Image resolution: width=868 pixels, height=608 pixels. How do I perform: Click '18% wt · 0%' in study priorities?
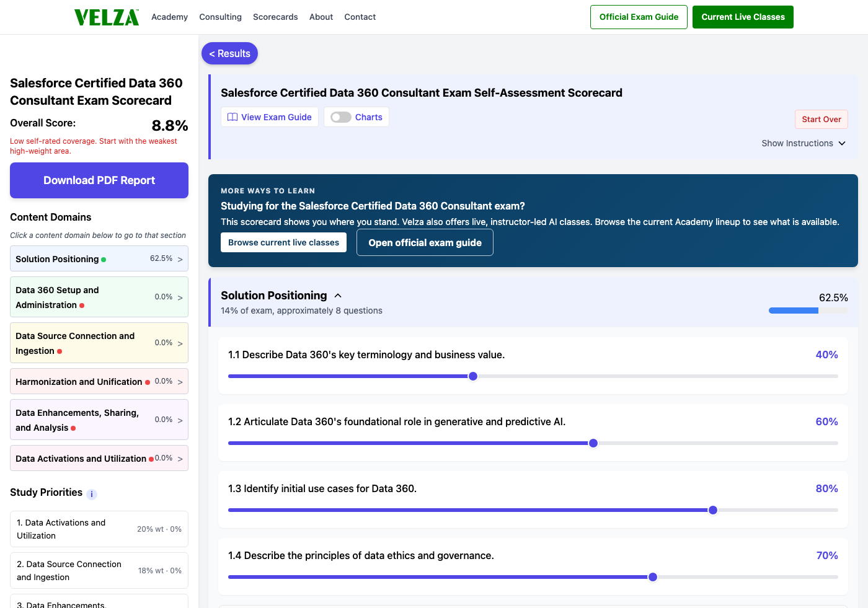[160, 571]
